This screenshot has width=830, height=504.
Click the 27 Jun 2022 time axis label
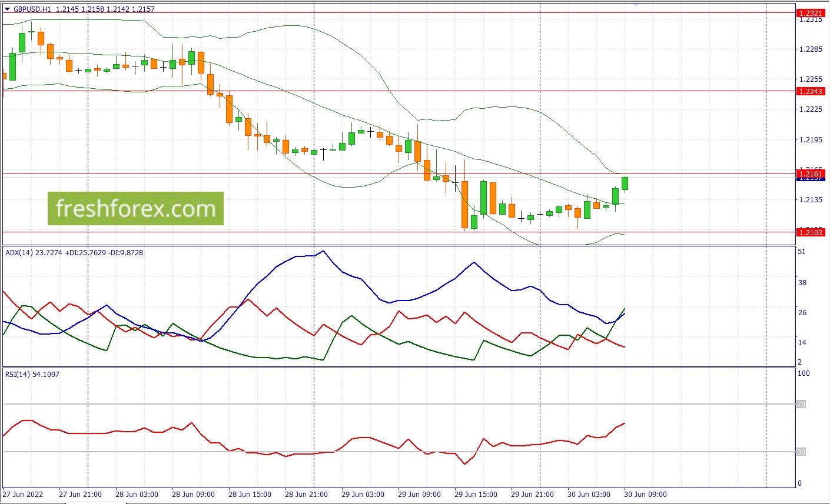22,494
